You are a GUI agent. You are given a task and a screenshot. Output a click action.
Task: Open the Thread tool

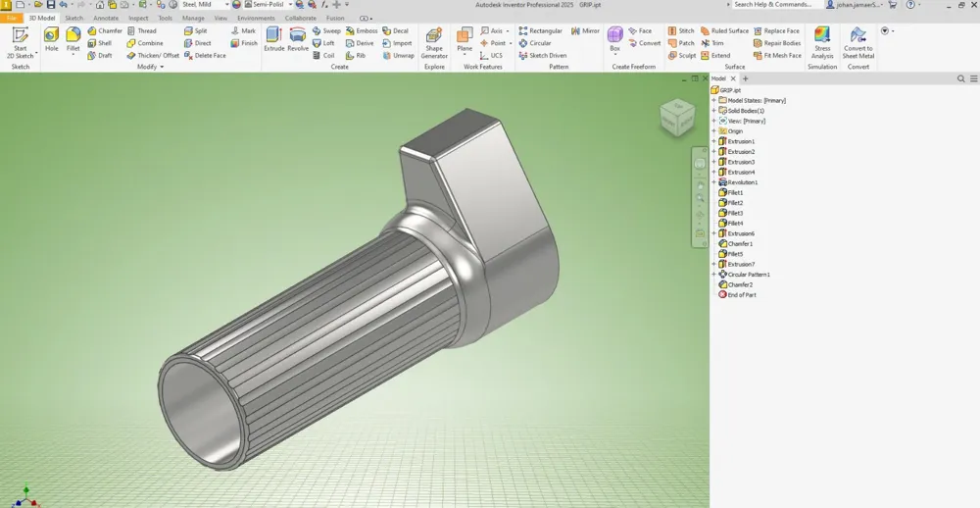click(x=141, y=30)
